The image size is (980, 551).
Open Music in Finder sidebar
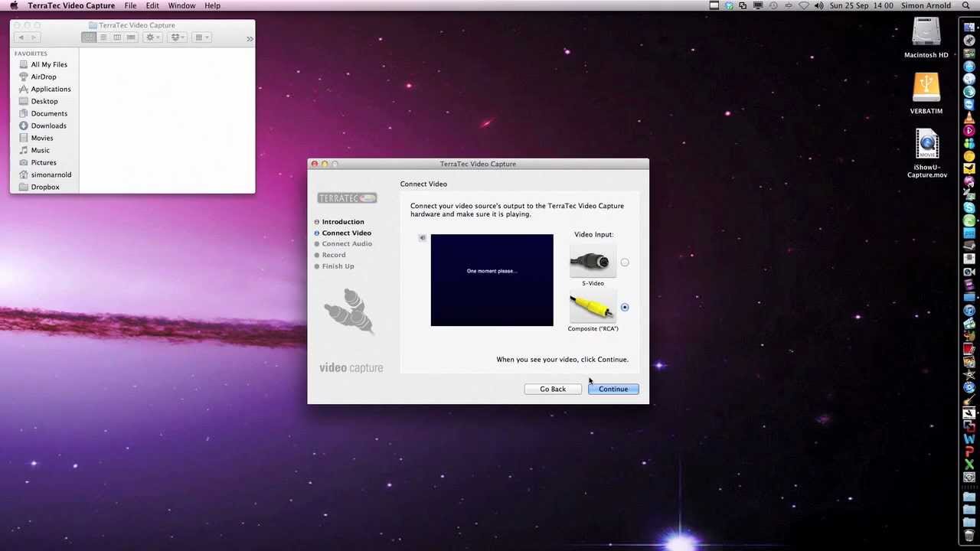[x=40, y=150]
